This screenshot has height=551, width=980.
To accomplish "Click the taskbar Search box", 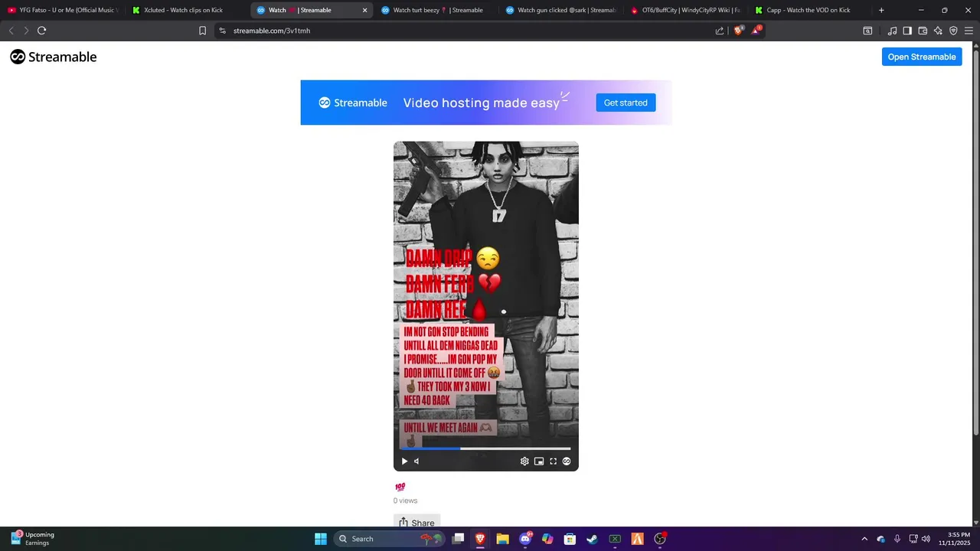I will (390, 539).
